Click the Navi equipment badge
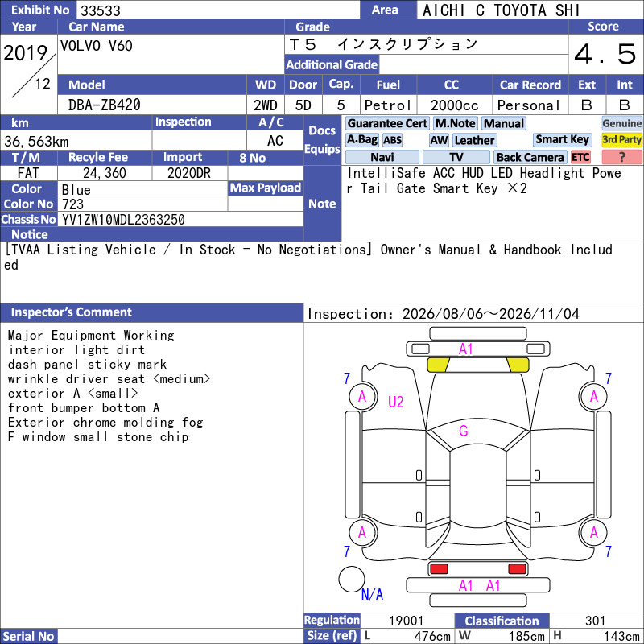644x644 pixels. pyautogui.click(x=382, y=157)
